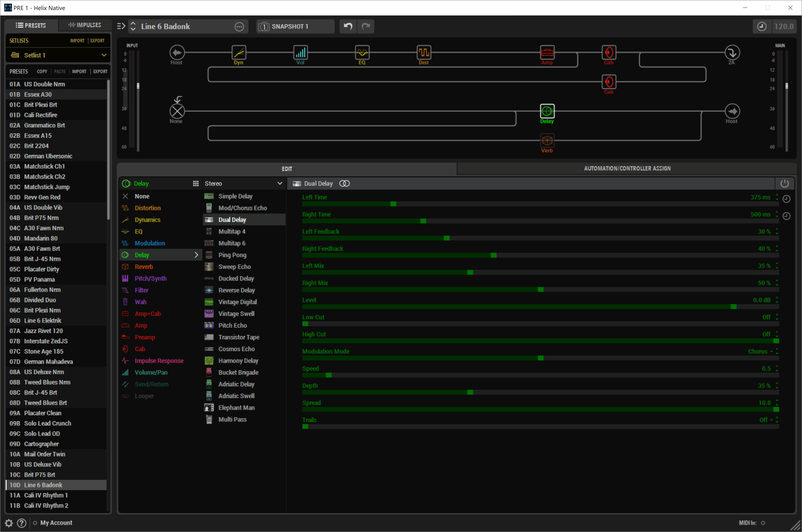Click the None input block on path 2
The height and width of the screenshot is (532, 802).
[x=177, y=111]
